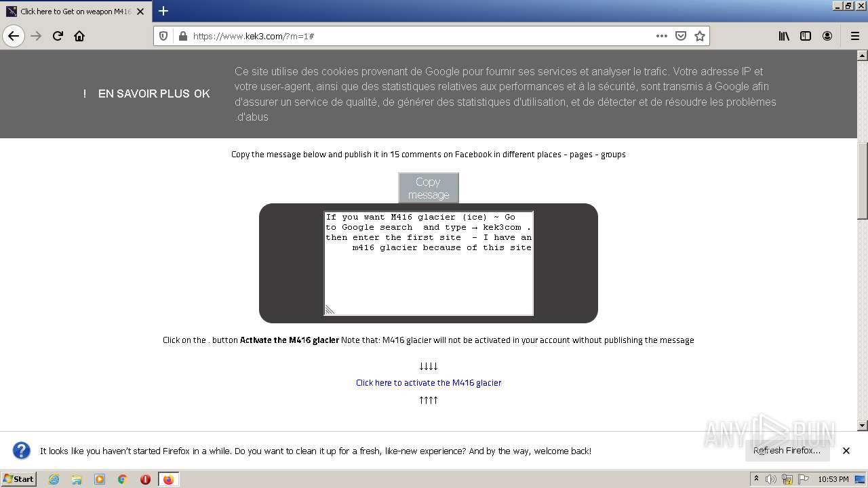Click OK on the cookie banner
The height and width of the screenshot is (488, 868).
pos(202,94)
